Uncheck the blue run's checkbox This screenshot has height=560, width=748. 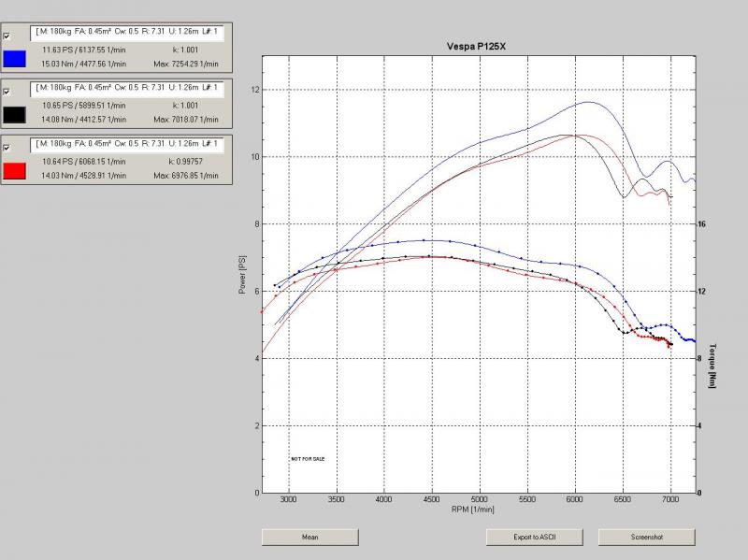7,36
